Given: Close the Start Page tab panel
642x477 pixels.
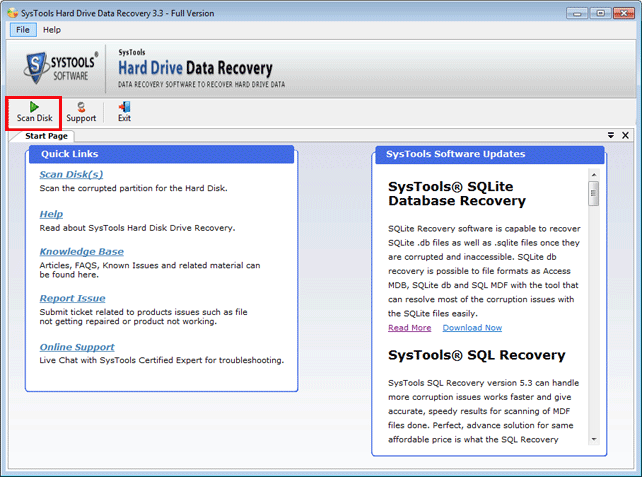Looking at the screenshot, I should click(625, 135).
